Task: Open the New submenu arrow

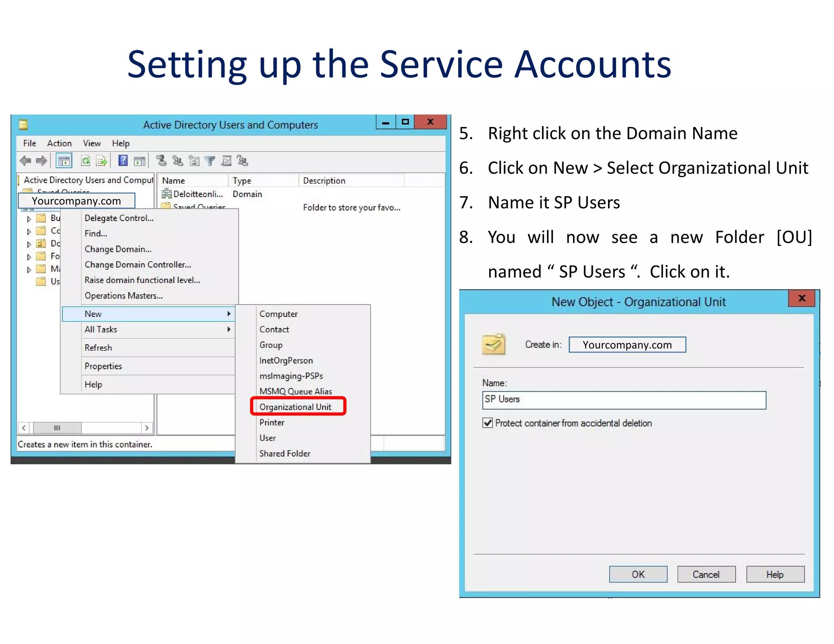Action: [x=229, y=314]
